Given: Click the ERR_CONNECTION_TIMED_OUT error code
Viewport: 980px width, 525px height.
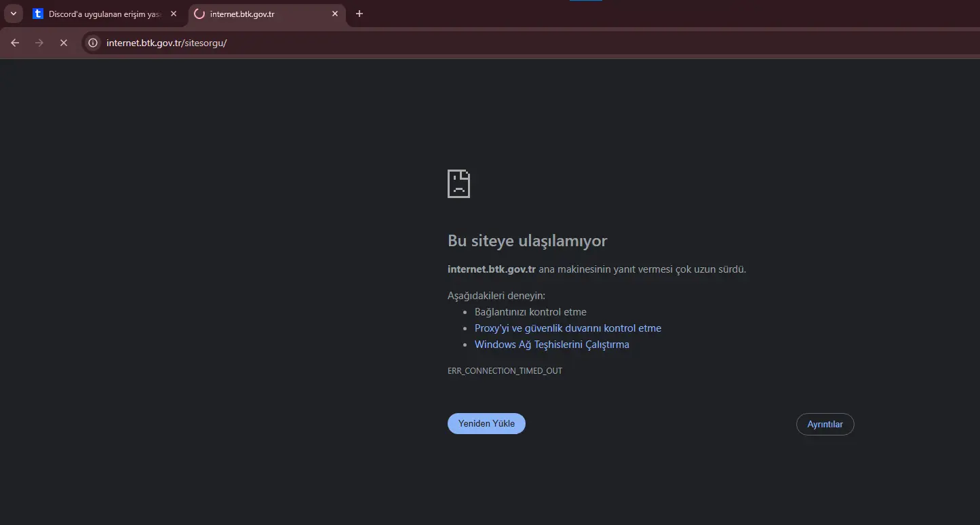Looking at the screenshot, I should click(505, 371).
